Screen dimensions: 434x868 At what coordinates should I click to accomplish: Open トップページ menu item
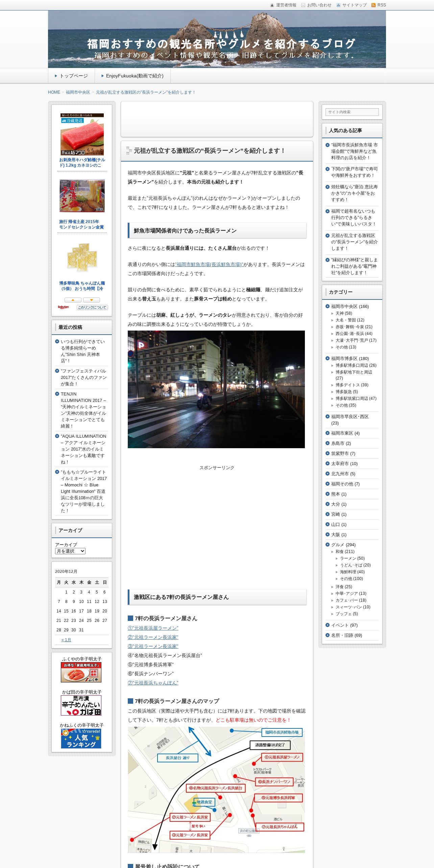(71, 76)
